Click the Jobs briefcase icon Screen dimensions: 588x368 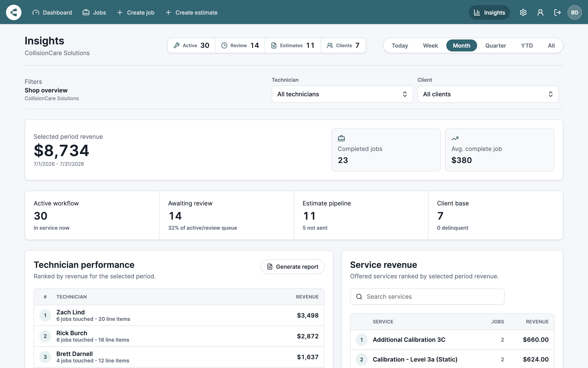pyautogui.click(x=86, y=12)
